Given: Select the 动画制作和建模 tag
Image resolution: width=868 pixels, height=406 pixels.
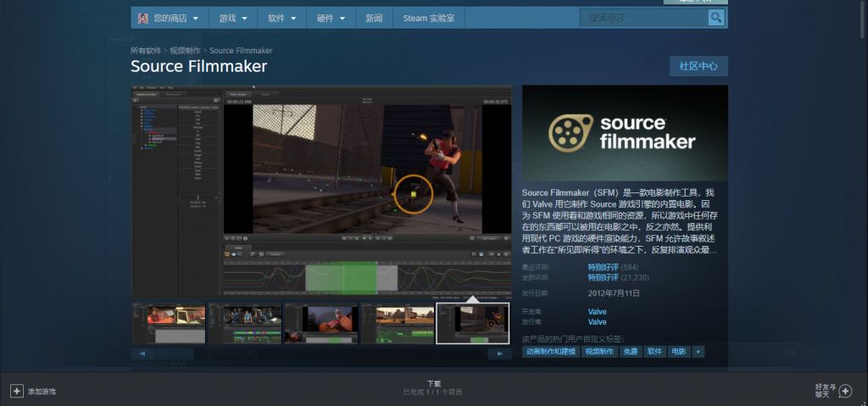Looking at the screenshot, I should tap(551, 352).
